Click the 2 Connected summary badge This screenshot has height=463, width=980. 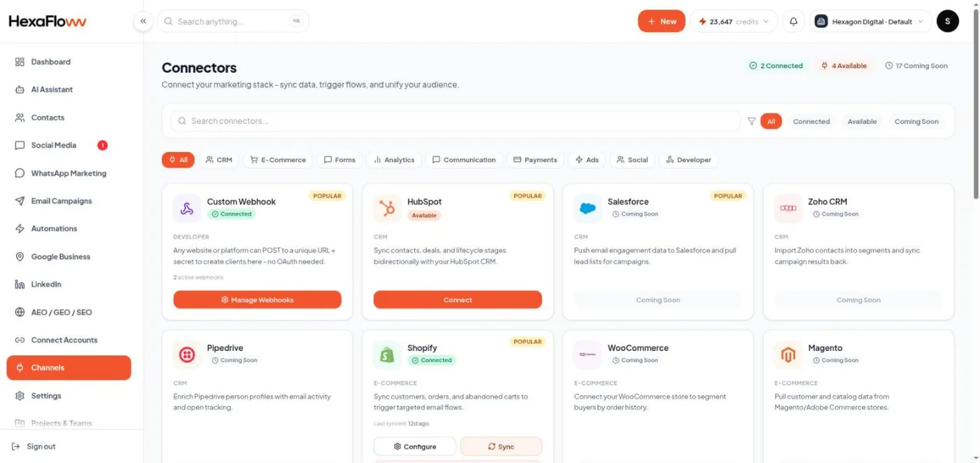[776, 66]
